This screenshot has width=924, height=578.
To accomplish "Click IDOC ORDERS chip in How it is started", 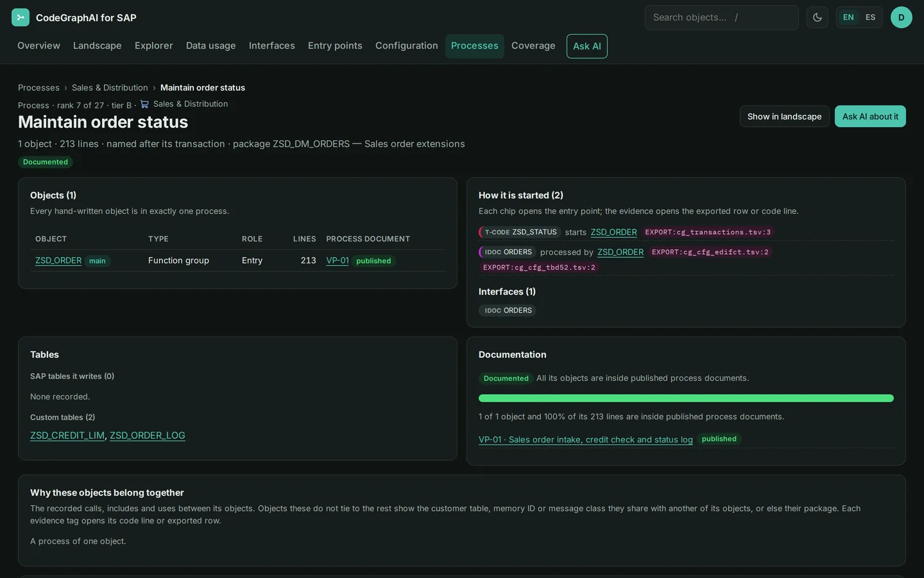I will pos(508,252).
